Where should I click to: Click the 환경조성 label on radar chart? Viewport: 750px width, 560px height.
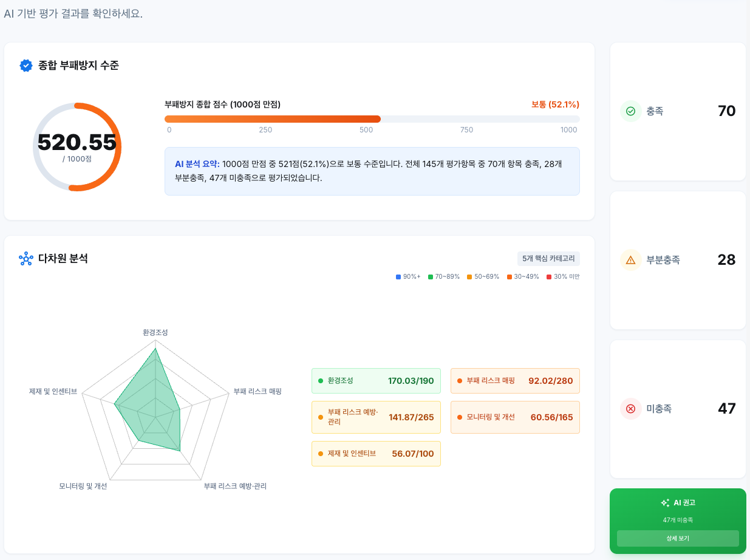pos(155,332)
